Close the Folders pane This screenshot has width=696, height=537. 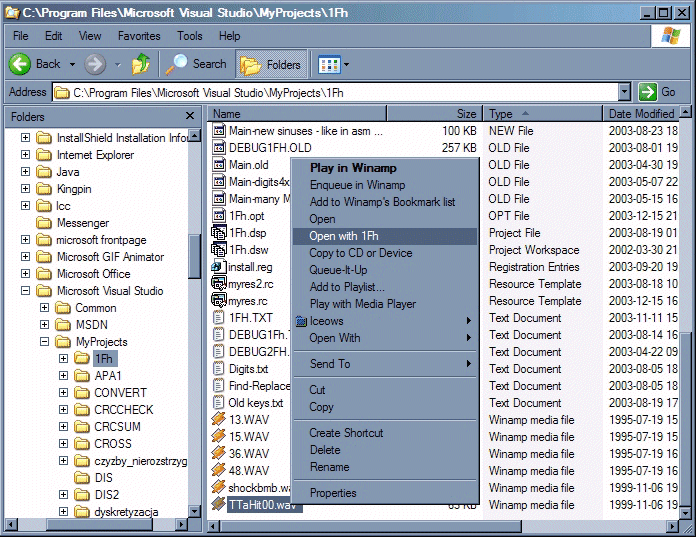pyautogui.click(x=190, y=116)
